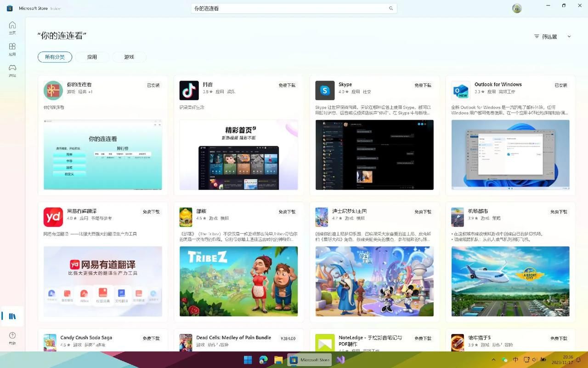This screenshot has width=588, height=368.
Task: Show hidden tray icons chevron
Action: click(x=494, y=360)
